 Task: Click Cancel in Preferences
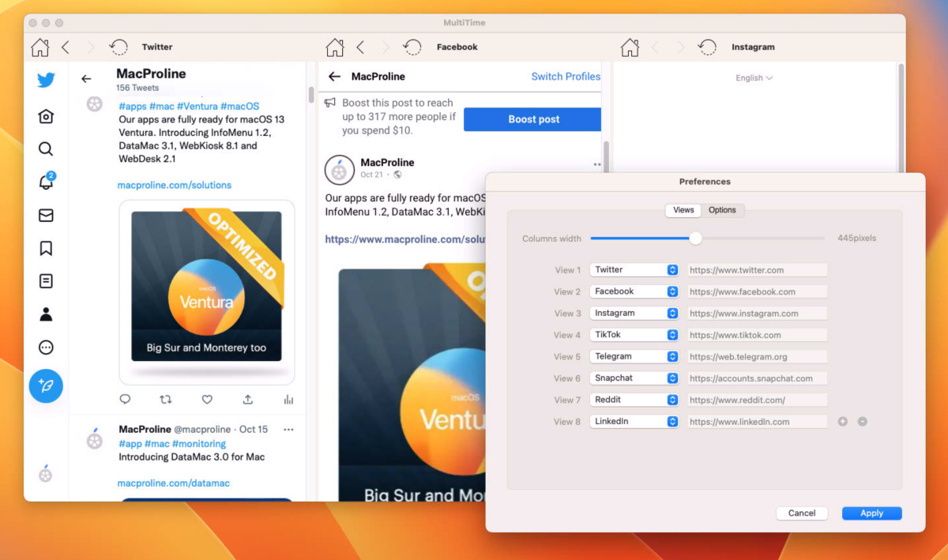[x=802, y=513]
